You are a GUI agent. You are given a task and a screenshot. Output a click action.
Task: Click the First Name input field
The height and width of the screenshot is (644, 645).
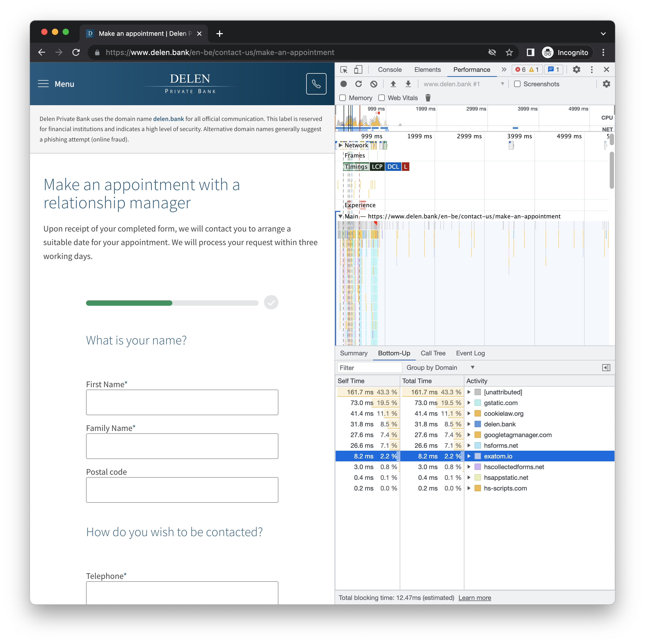click(182, 402)
